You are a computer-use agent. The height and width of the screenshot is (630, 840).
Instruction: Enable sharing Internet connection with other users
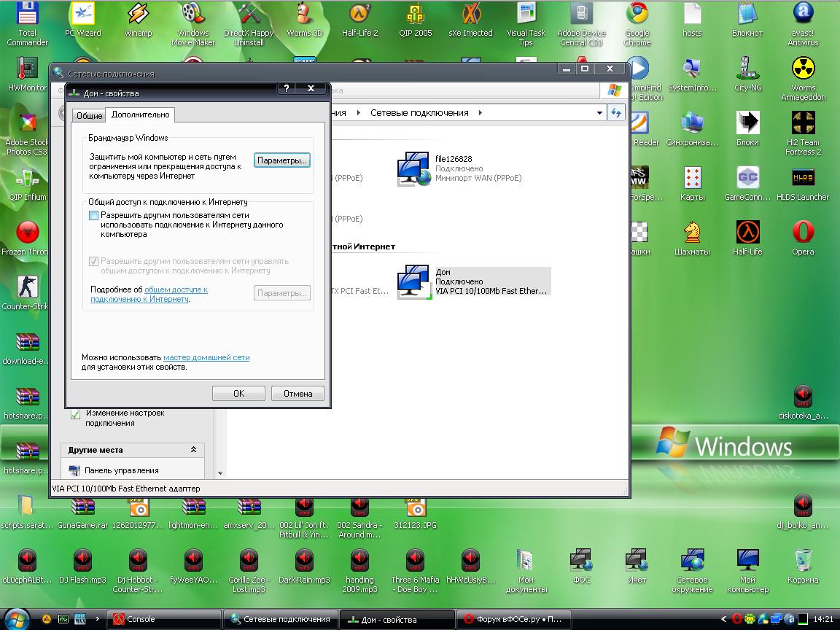point(93,216)
